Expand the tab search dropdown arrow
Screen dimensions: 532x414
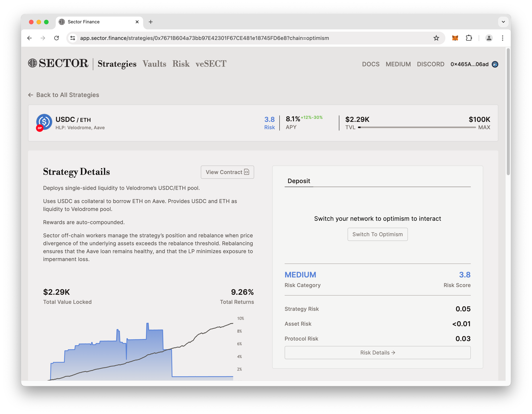tap(503, 22)
